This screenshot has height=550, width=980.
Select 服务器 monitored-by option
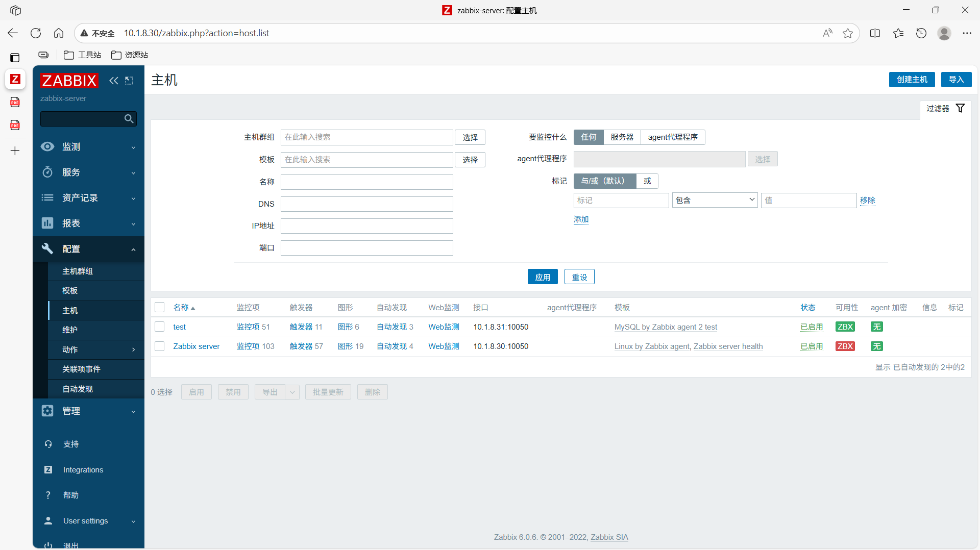622,137
